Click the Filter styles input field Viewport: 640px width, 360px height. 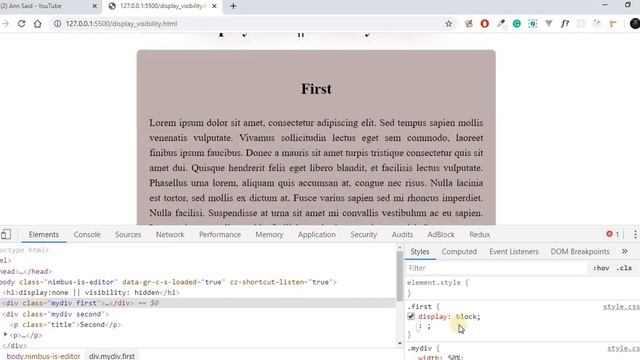click(x=496, y=268)
